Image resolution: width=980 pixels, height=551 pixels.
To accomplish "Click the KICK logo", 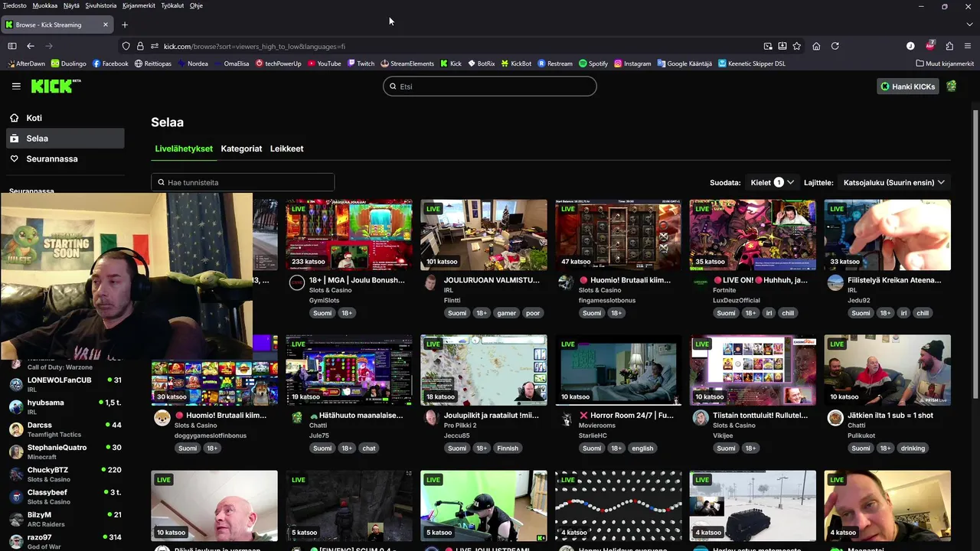I will (x=55, y=86).
